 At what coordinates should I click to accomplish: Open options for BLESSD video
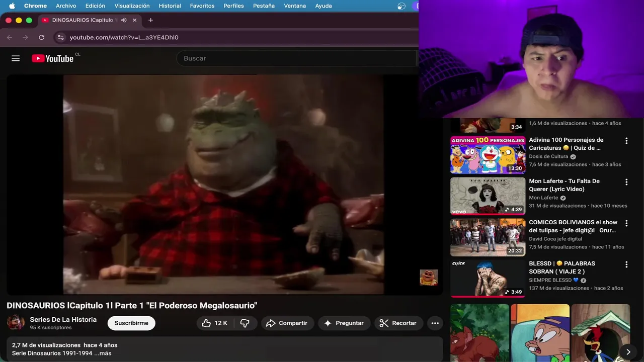626,264
